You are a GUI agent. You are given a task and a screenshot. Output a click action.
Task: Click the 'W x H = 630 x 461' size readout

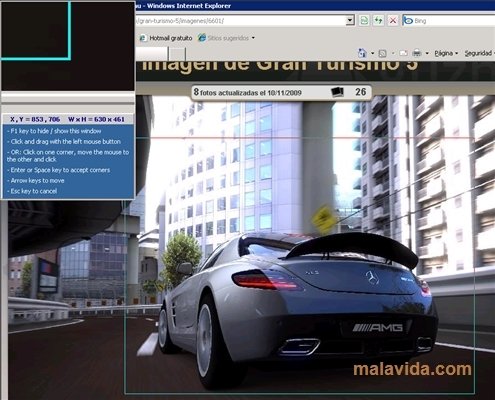click(96, 119)
